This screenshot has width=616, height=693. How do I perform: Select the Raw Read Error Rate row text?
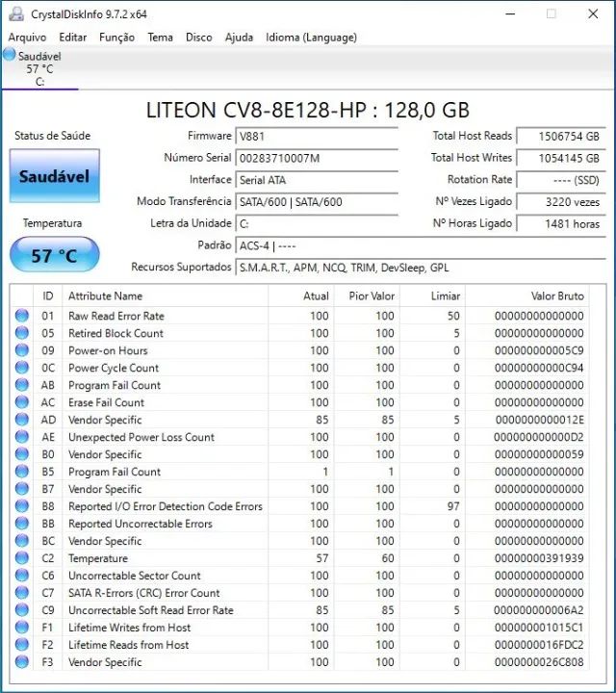(x=116, y=316)
